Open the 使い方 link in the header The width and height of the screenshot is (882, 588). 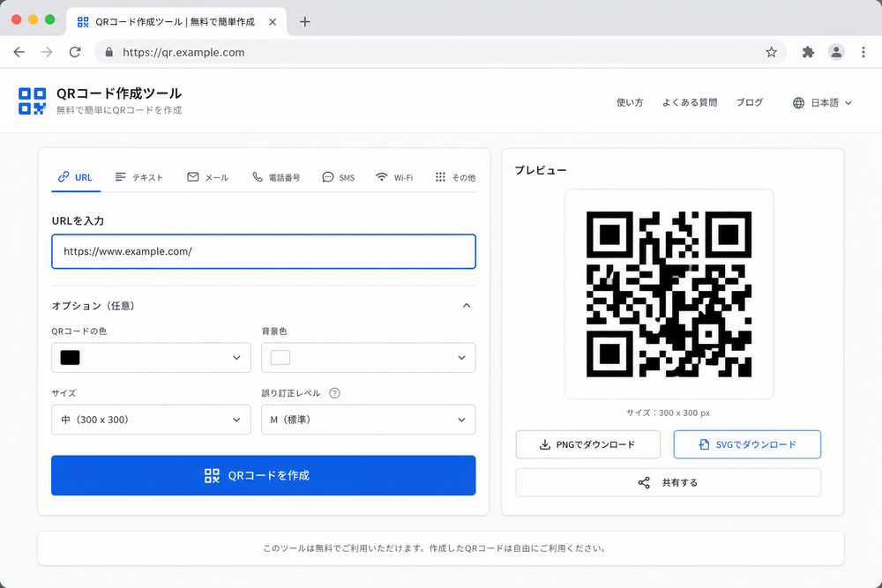(630, 102)
